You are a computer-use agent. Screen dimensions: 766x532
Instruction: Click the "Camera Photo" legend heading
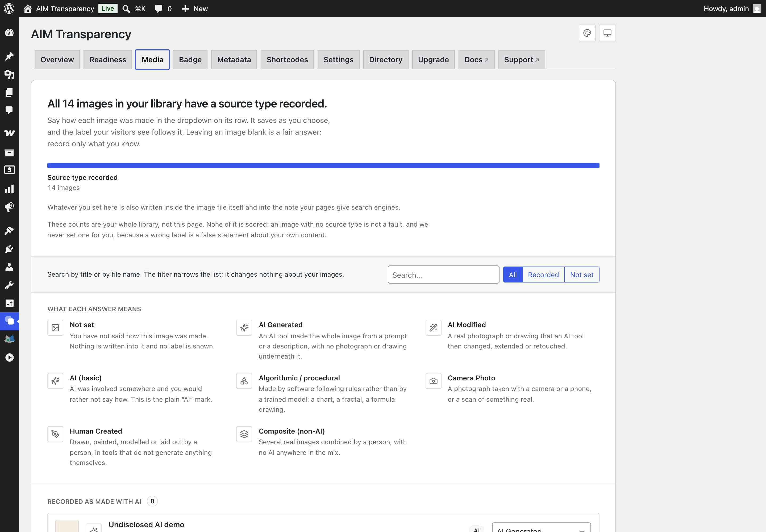[471, 378]
